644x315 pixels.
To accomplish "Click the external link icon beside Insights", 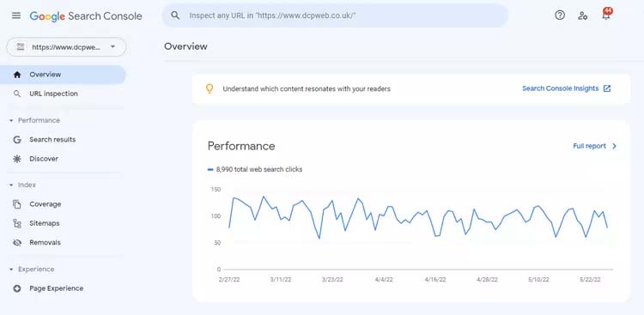I will tap(607, 88).
